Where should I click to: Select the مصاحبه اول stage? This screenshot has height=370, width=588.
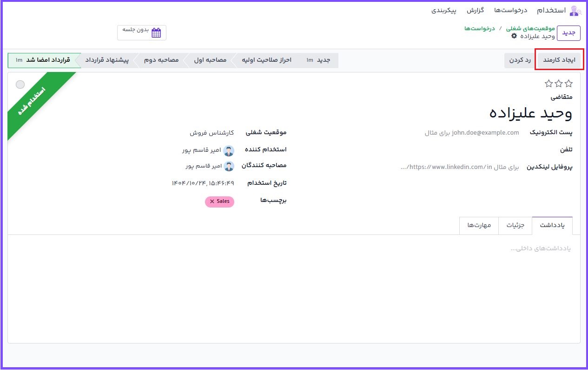(x=210, y=60)
